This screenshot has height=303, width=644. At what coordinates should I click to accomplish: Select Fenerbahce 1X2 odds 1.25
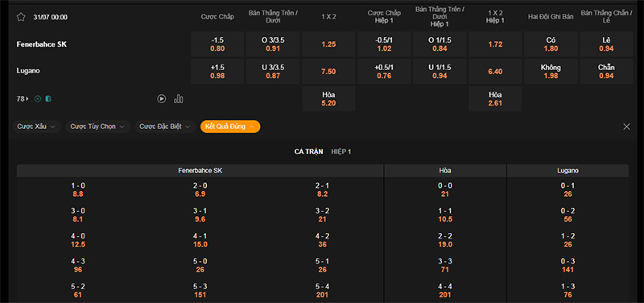point(328,44)
